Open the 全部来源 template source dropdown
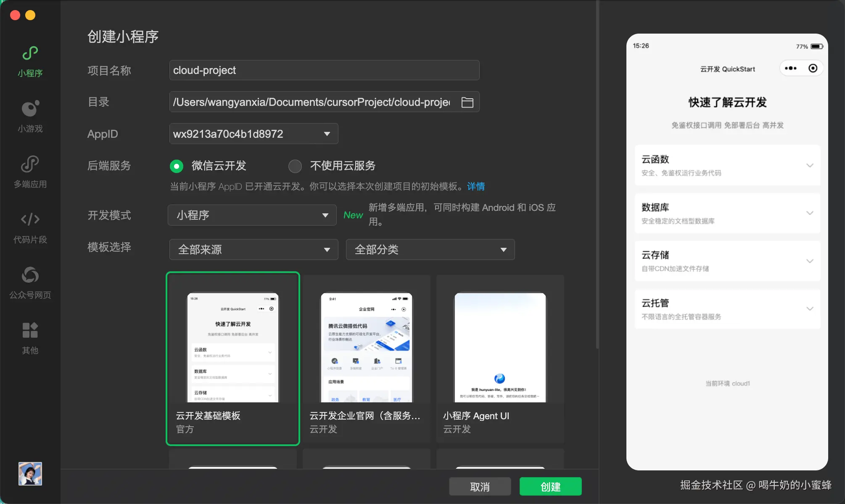Image resolution: width=845 pixels, height=504 pixels. click(x=253, y=249)
